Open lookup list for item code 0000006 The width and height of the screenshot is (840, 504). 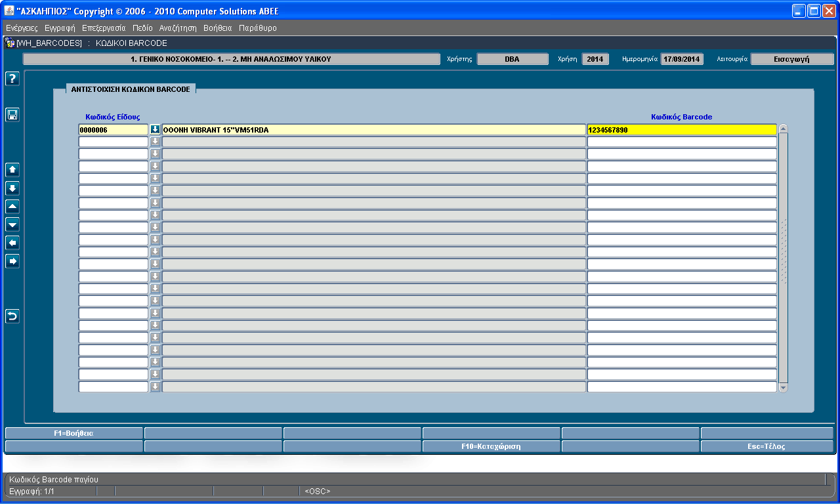[155, 130]
